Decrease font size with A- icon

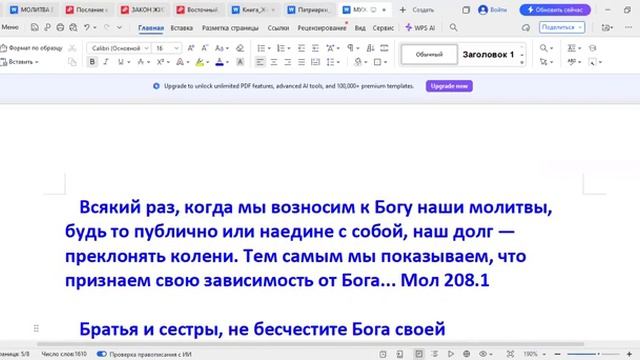click(x=205, y=48)
